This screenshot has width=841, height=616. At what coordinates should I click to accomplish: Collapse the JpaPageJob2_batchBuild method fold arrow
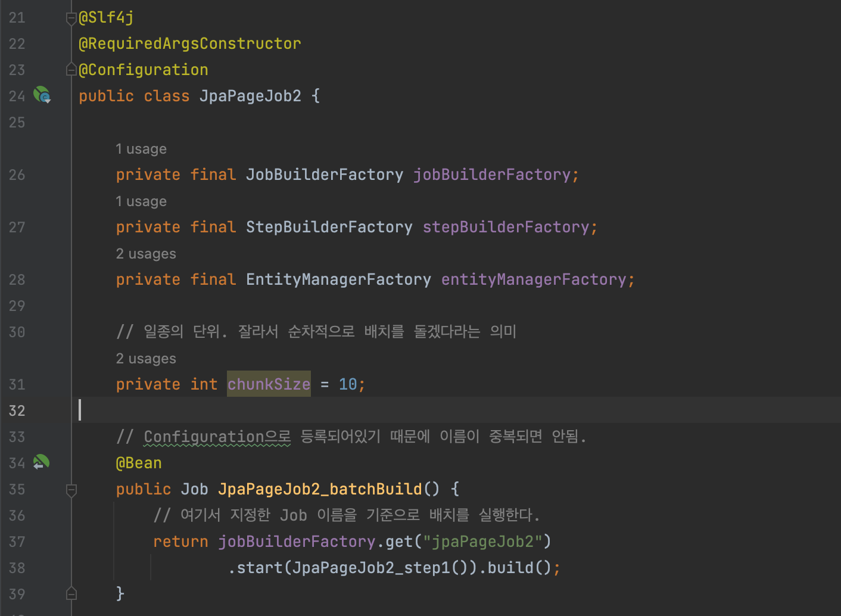(x=71, y=490)
